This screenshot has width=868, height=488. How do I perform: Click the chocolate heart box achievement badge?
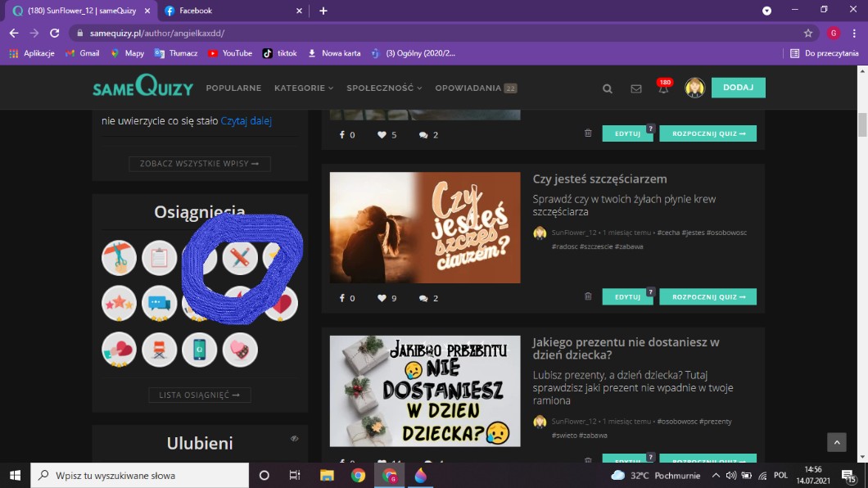(240, 350)
